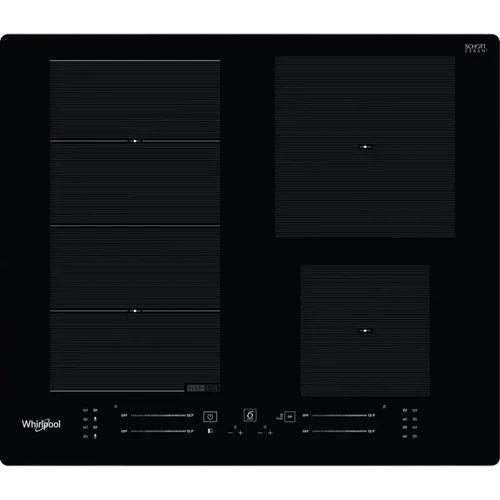Select the large top right cooking zone

(365, 147)
